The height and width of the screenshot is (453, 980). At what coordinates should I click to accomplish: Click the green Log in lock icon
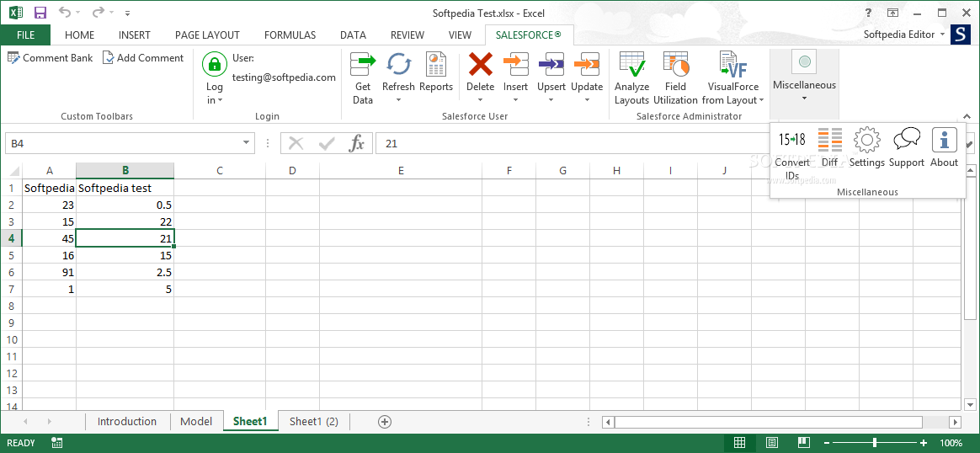215,64
